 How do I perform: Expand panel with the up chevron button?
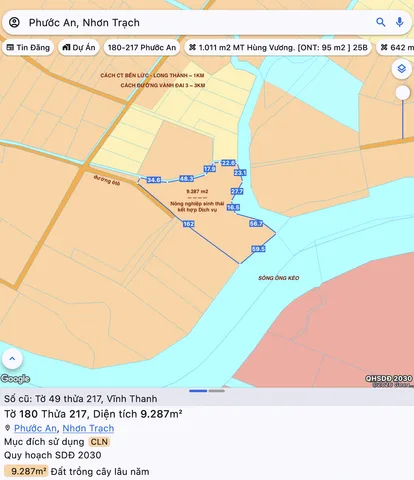[x=12, y=359]
